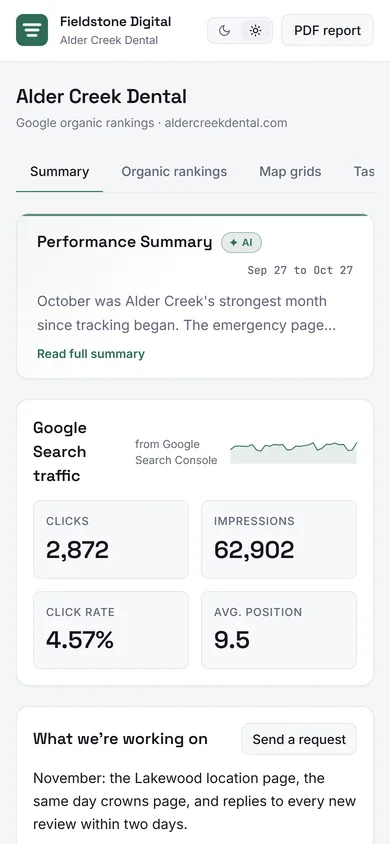This screenshot has height=844, width=390.
Task: Click Alder Creek Dental client name in header
Action: click(x=109, y=40)
